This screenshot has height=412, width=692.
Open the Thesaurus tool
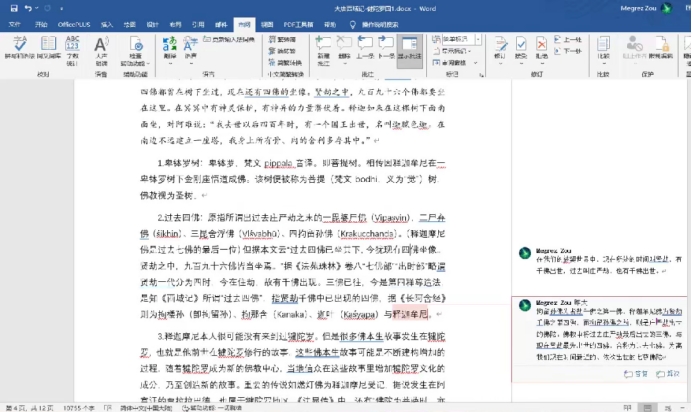coord(47,48)
